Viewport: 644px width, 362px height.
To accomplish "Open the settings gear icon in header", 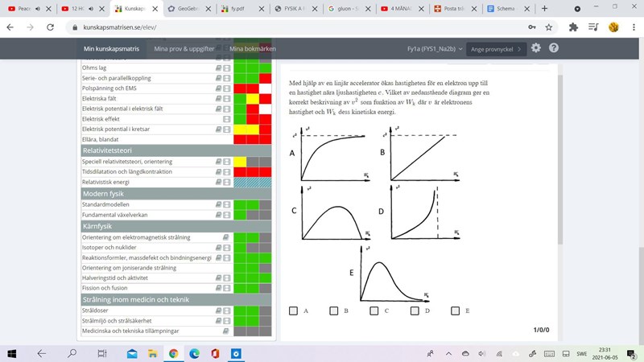I will [x=536, y=48].
